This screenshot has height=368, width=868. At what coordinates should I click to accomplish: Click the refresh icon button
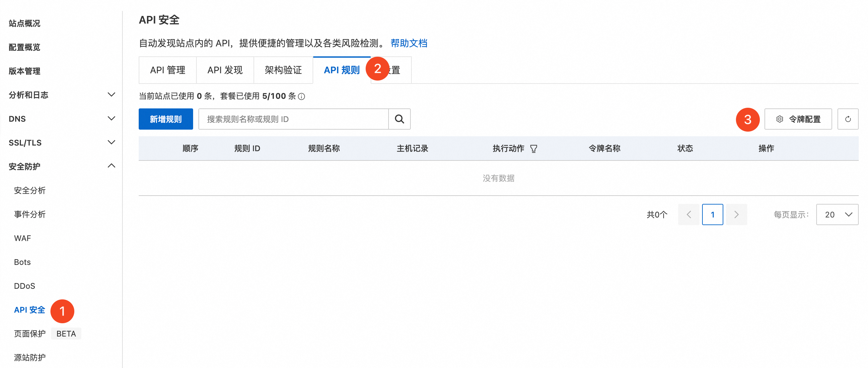pyautogui.click(x=847, y=119)
